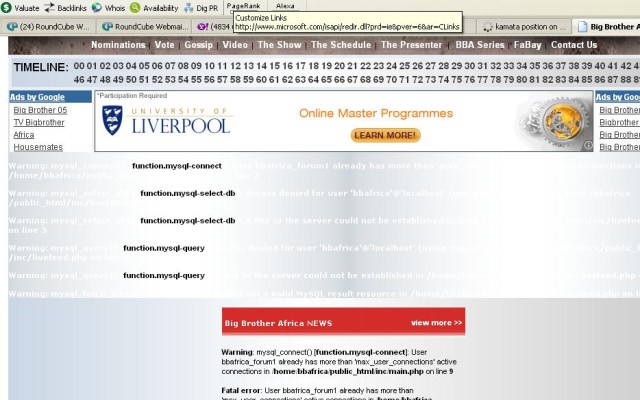The width and height of the screenshot is (640, 400).
Task: Open the Gossip menu item
Action: tap(198, 44)
